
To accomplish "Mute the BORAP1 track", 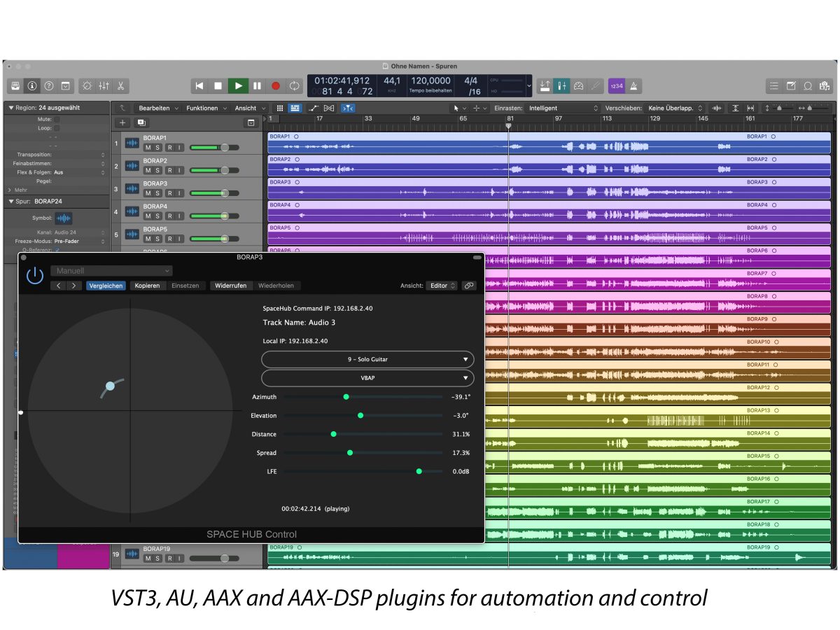I will (148, 148).
